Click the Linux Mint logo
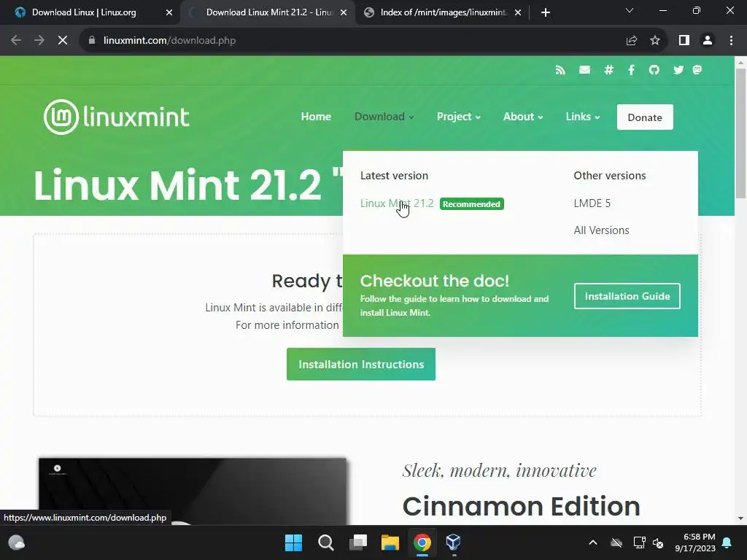Screen dimensions: 747x560 coord(117,117)
